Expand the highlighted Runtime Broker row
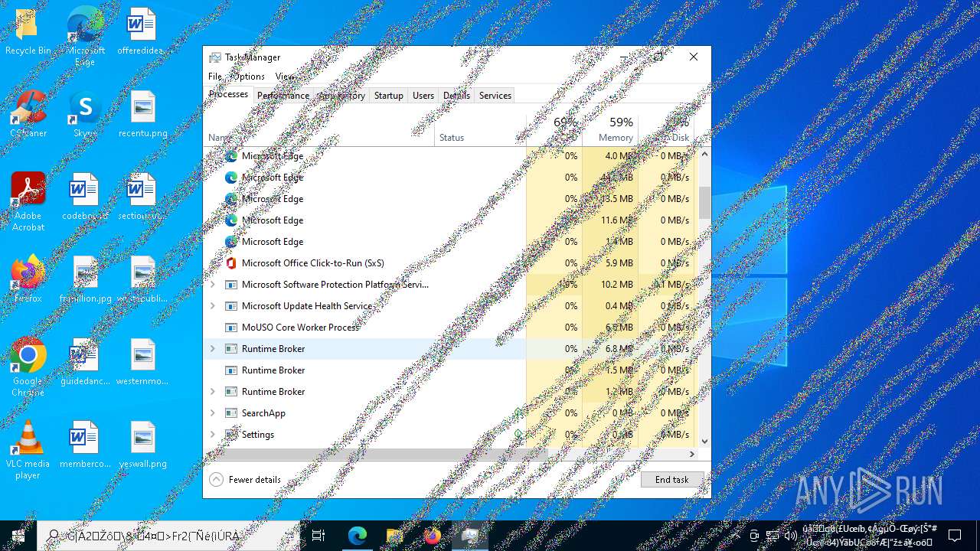 [x=213, y=349]
